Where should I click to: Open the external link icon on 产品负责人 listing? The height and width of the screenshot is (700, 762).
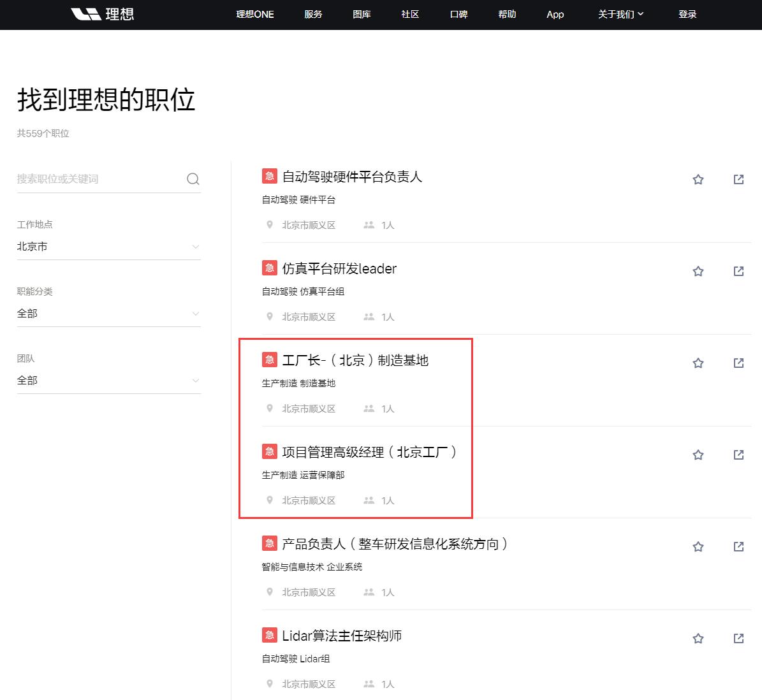pyautogui.click(x=738, y=546)
